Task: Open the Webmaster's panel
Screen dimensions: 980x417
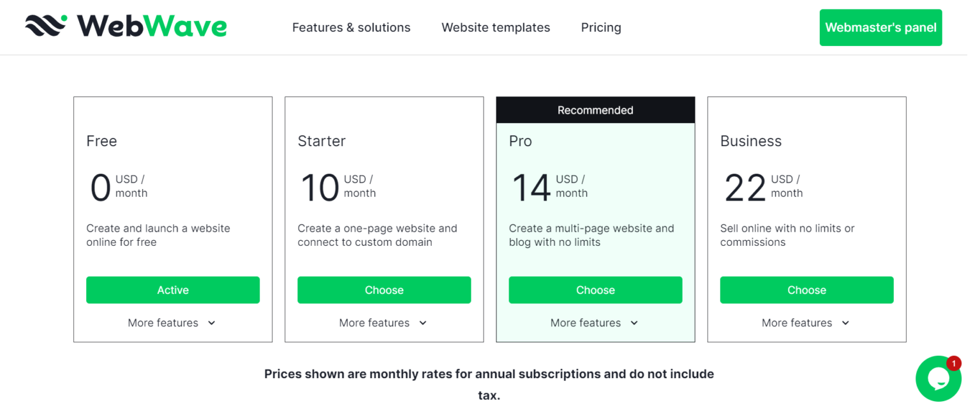Action: 880,27
